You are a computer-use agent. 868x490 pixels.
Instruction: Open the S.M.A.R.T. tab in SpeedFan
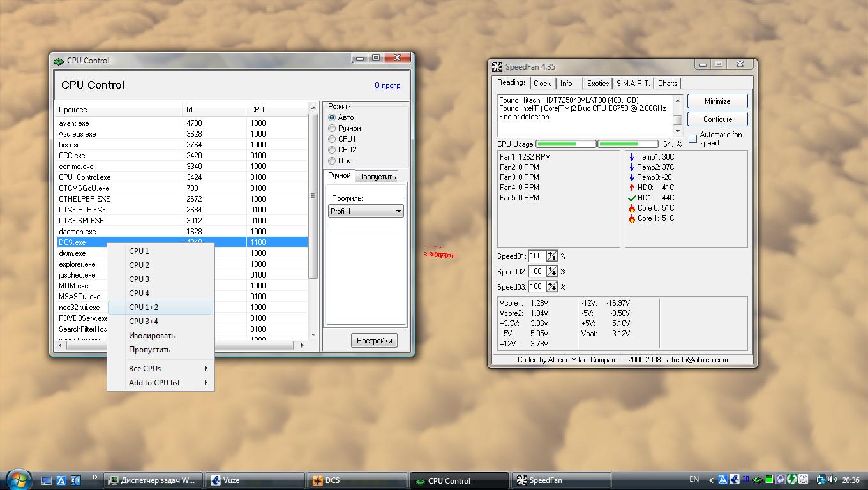click(x=632, y=84)
